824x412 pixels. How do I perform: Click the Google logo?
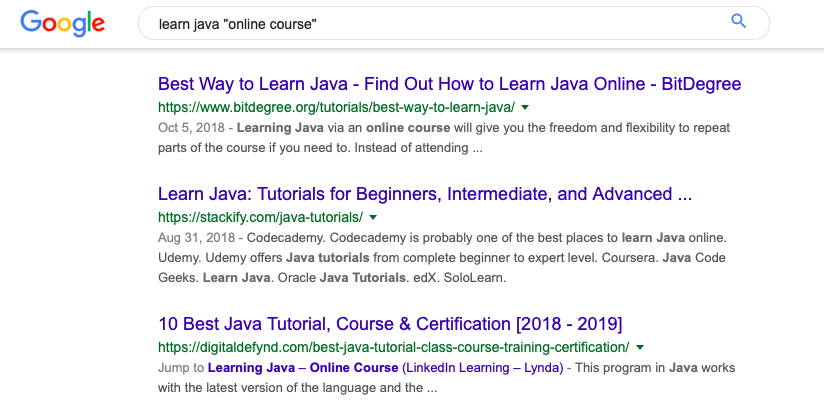(63, 23)
